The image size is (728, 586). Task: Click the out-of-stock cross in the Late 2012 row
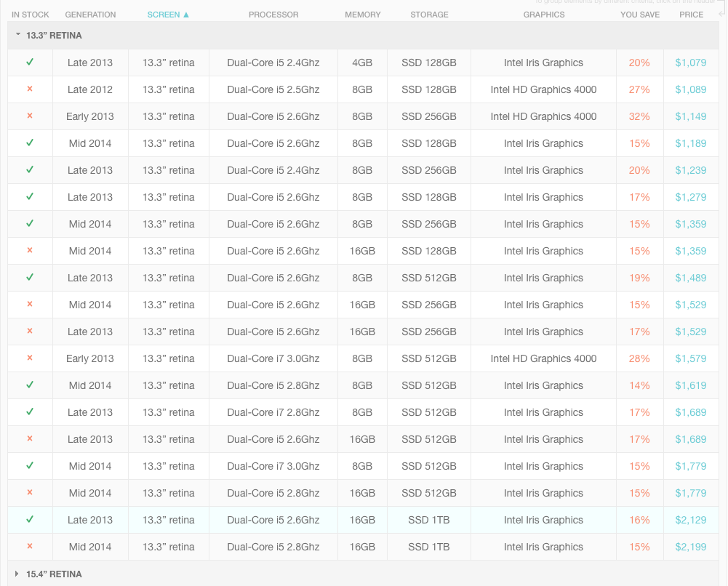coord(30,89)
